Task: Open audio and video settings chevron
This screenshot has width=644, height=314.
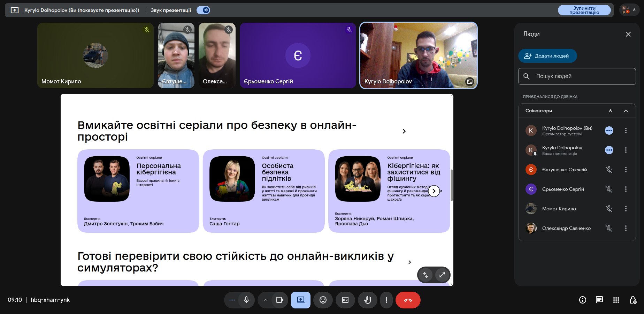Action: [x=265, y=300]
